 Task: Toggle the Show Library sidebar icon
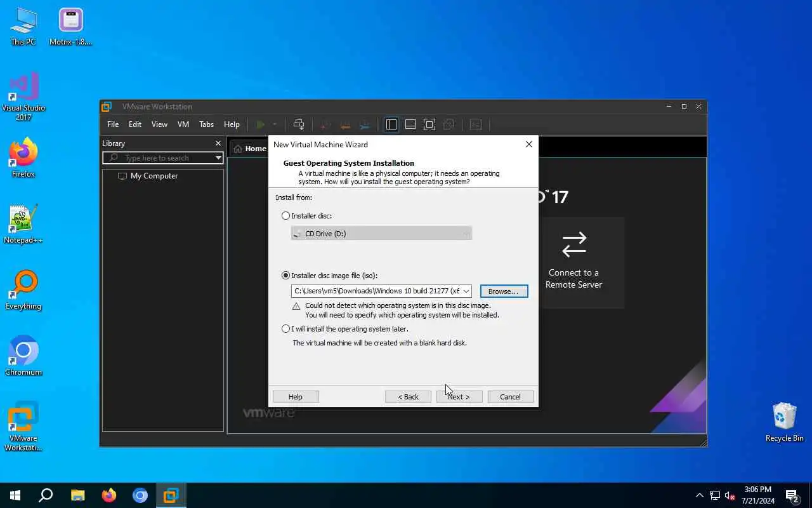click(x=391, y=124)
